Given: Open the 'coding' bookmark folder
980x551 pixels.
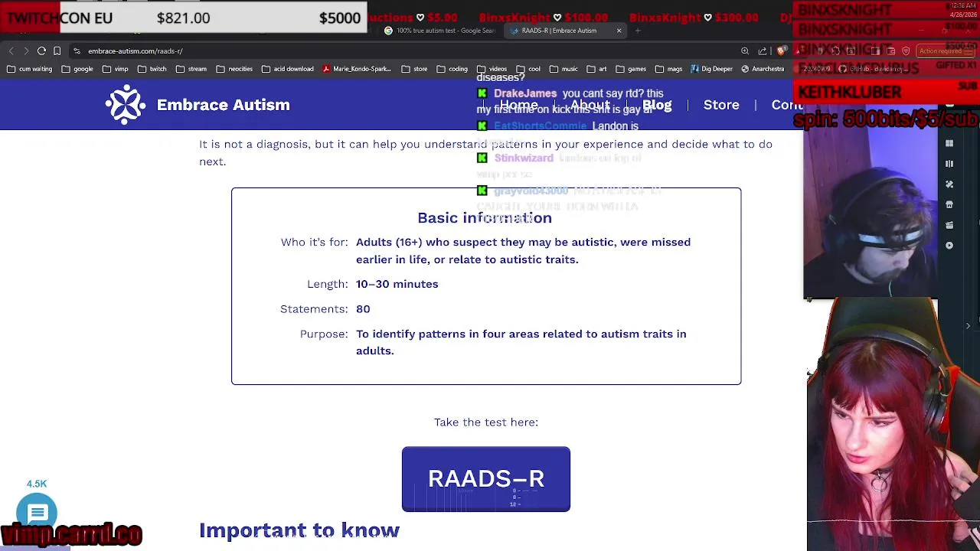Looking at the screenshot, I should point(452,69).
